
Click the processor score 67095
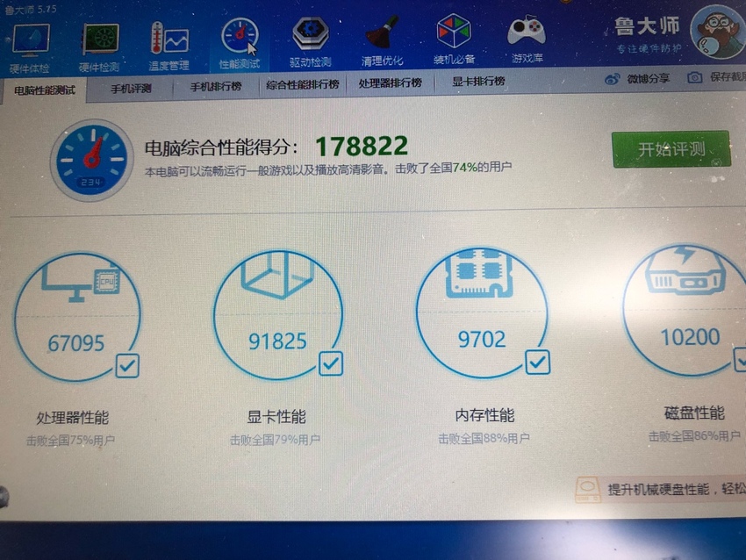coord(76,343)
